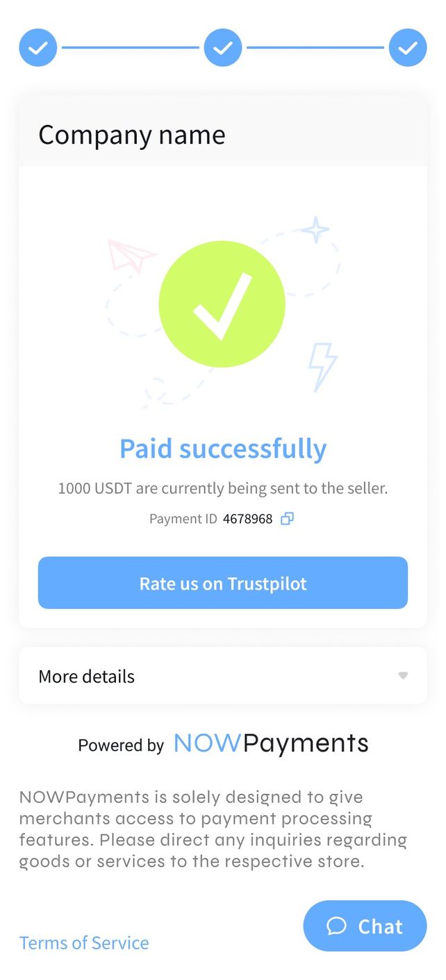
Task: Click the paper plane illustration
Action: (131, 256)
